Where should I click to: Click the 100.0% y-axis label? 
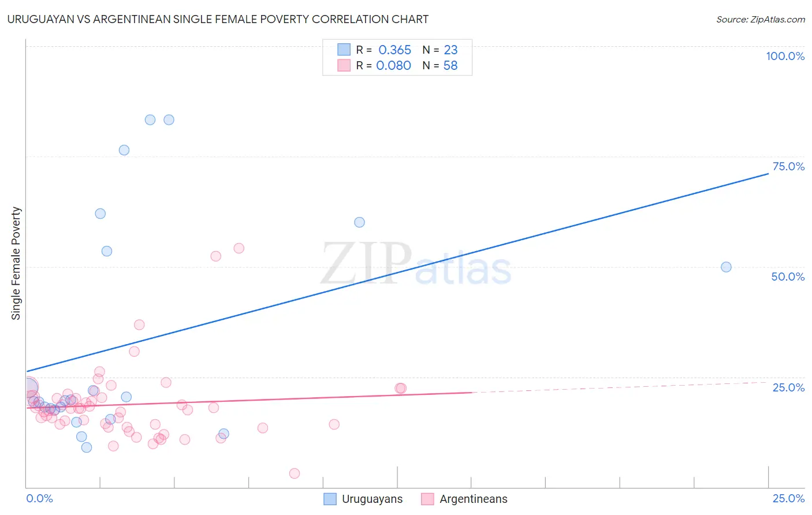pos(785,56)
